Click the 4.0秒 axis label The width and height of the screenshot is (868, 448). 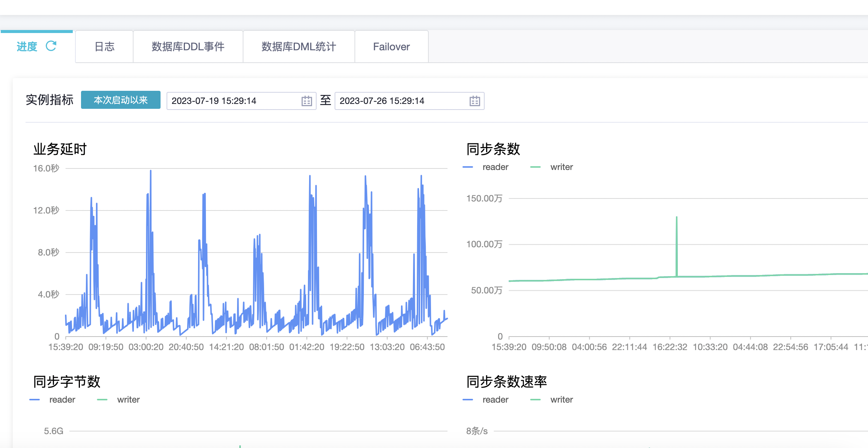[x=48, y=294]
